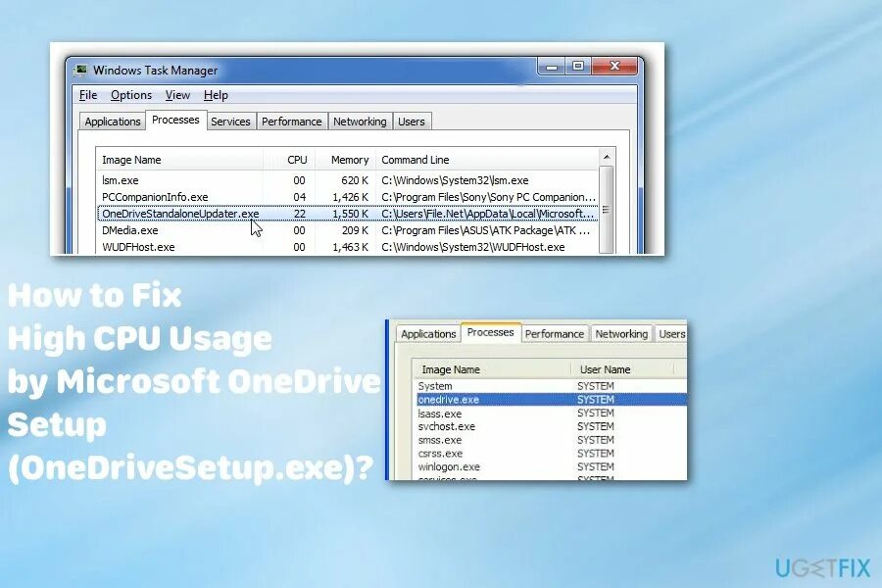This screenshot has width=882, height=588.
Task: Open the View menu
Action: coord(177,95)
